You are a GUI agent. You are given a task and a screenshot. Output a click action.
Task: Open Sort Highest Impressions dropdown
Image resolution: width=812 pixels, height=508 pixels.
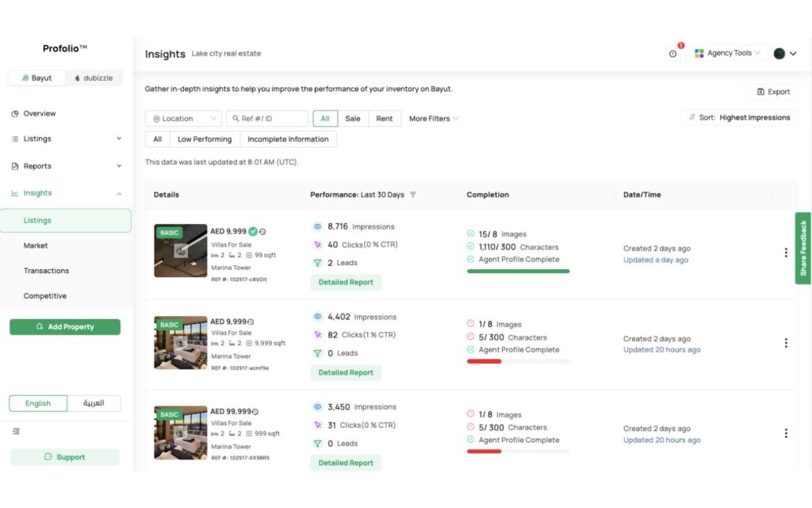[740, 117]
